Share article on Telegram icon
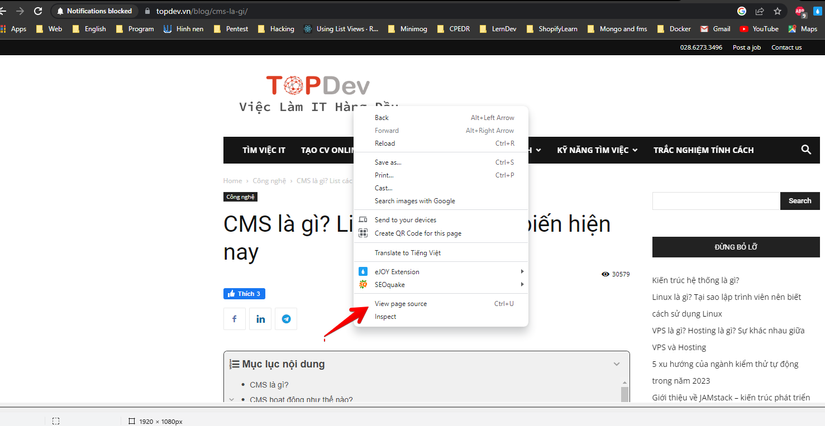The height and width of the screenshot is (426, 825). (286, 319)
